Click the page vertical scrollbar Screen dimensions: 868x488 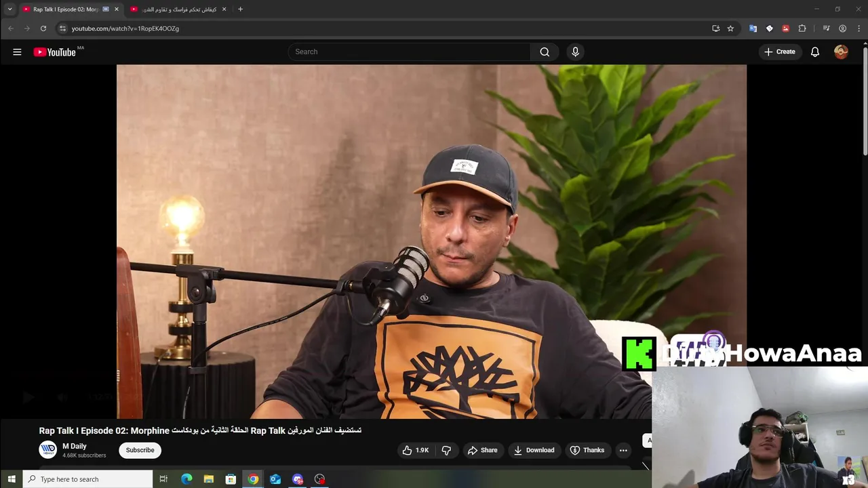pos(865,102)
